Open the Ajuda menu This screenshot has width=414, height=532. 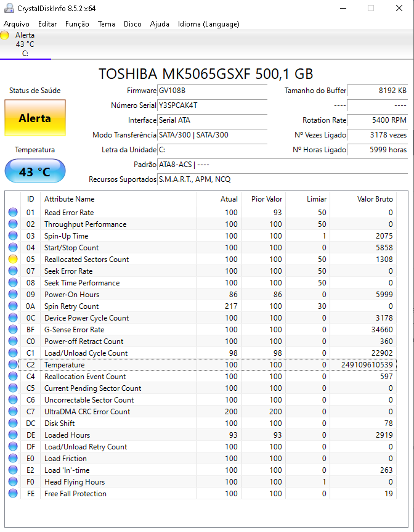pyautogui.click(x=160, y=24)
